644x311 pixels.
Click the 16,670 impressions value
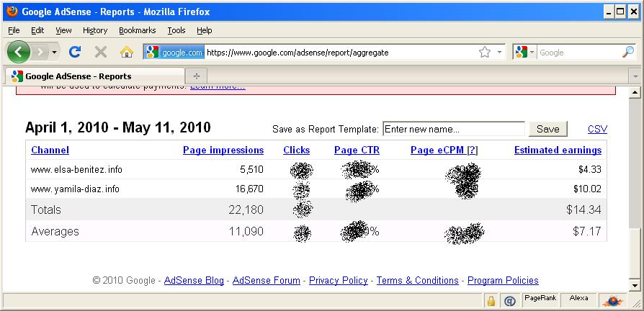pyautogui.click(x=249, y=189)
